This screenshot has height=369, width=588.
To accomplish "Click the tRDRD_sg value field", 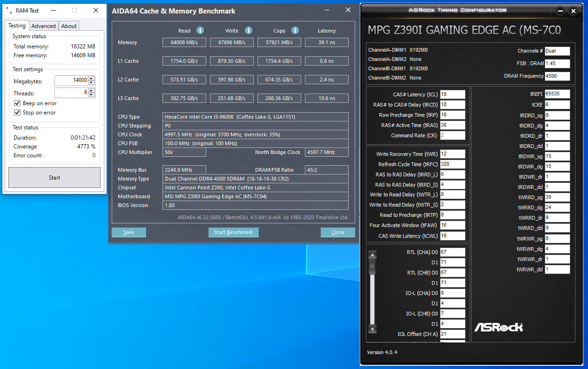I will point(557,115).
